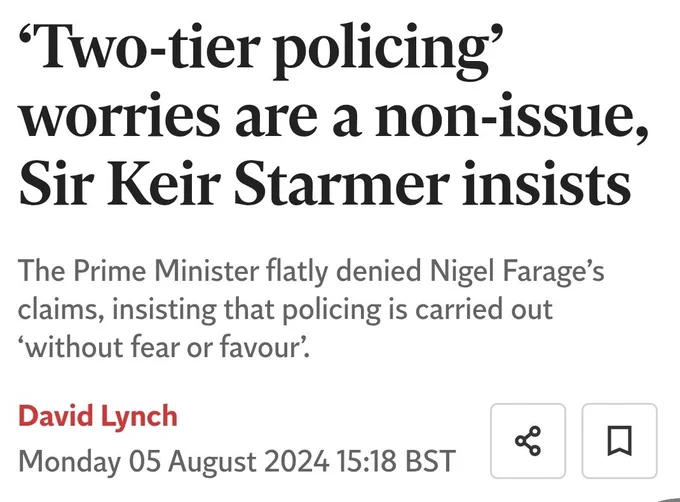Click 'carried out' in the subheading

(x=484, y=310)
